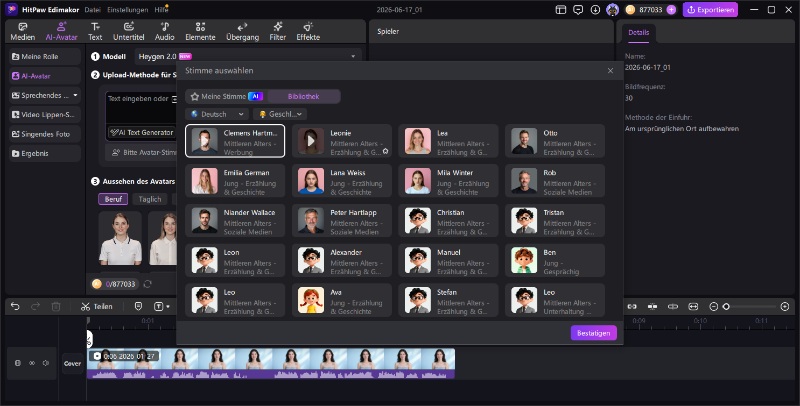Open the Meine Rolle sidebar item
This screenshot has width=800, height=406.
click(45, 57)
